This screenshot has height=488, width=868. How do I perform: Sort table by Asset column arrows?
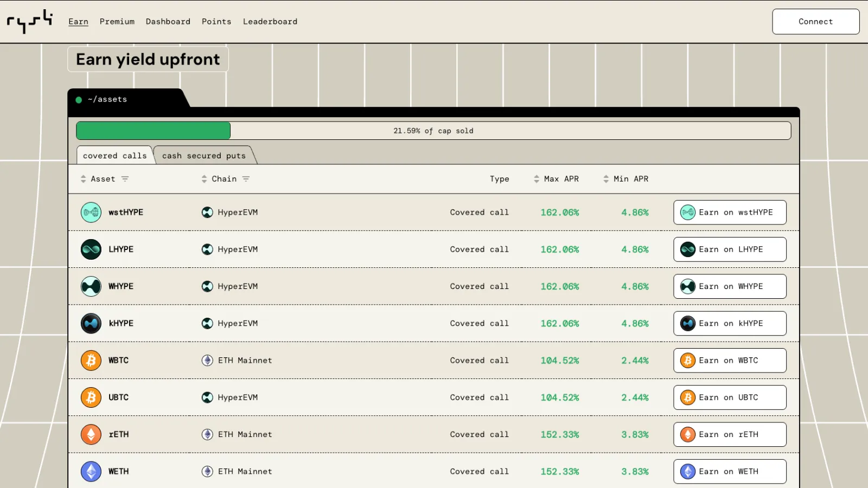pos(83,179)
